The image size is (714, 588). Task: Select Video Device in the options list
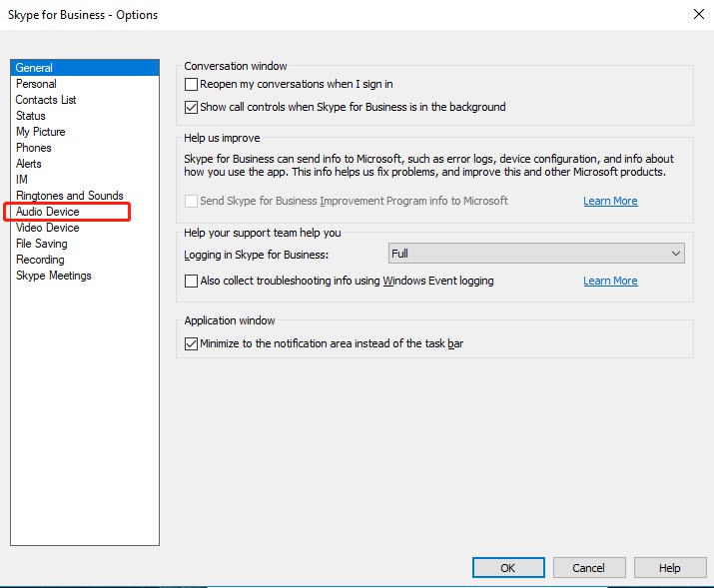(x=47, y=228)
